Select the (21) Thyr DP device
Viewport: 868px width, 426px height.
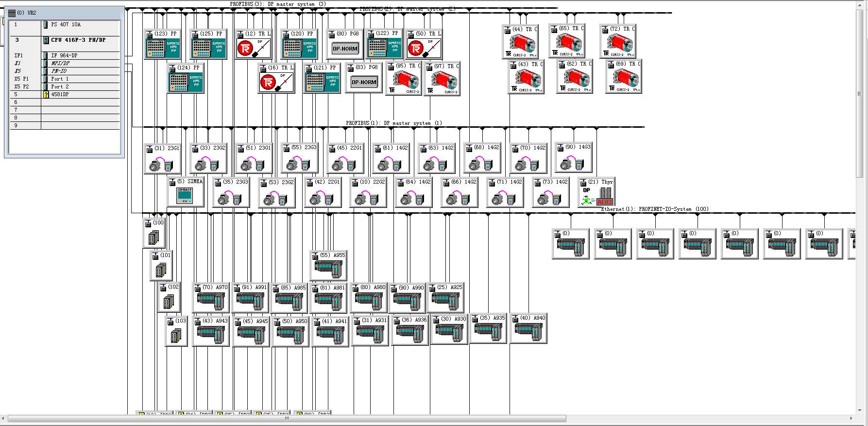point(596,195)
